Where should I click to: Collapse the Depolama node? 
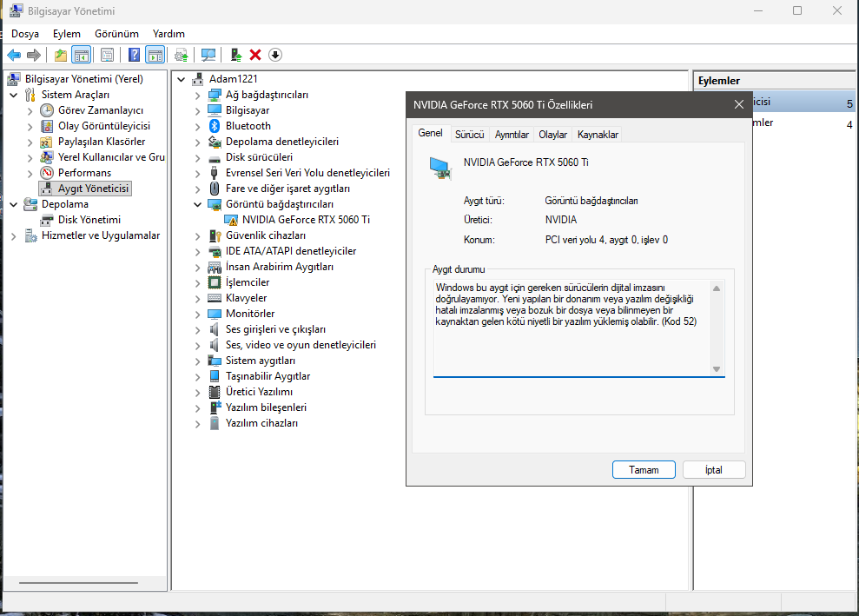(14, 204)
